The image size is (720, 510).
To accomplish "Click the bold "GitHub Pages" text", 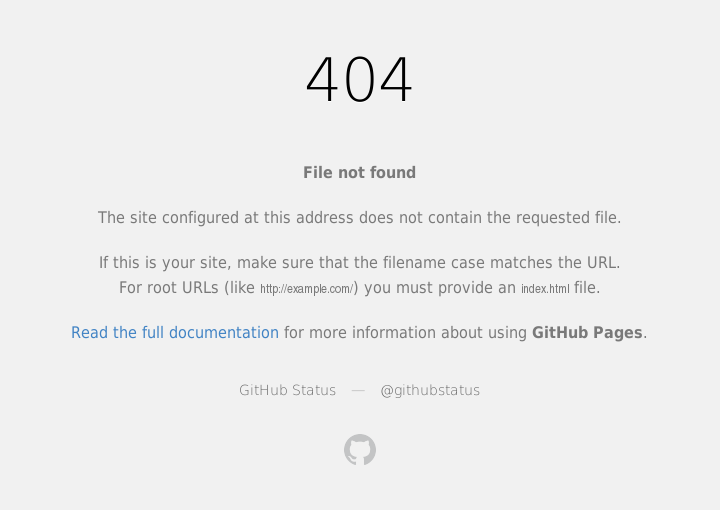I will pyautogui.click(x=587, y=333).
